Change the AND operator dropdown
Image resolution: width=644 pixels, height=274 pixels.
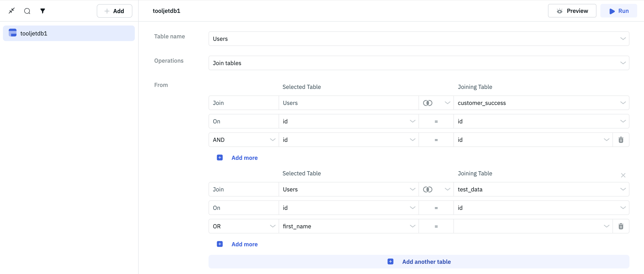243,140
